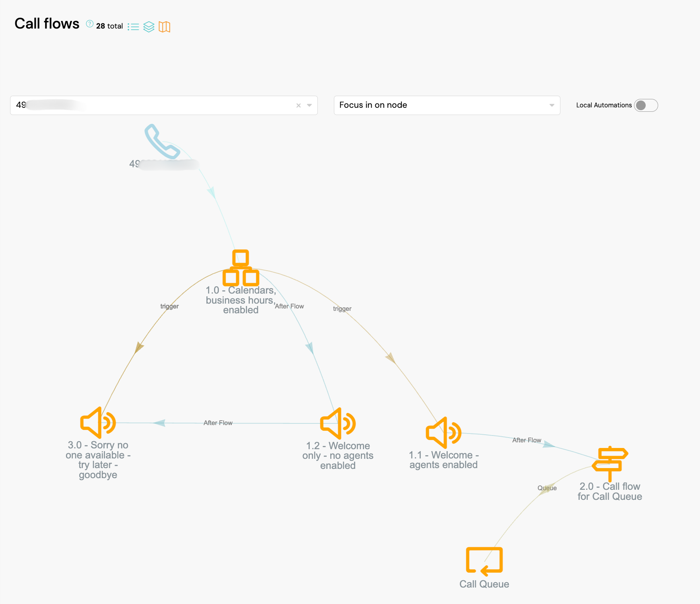Click the Queue edge label
Screen dimensions: 700x604
tap(547, 488)
